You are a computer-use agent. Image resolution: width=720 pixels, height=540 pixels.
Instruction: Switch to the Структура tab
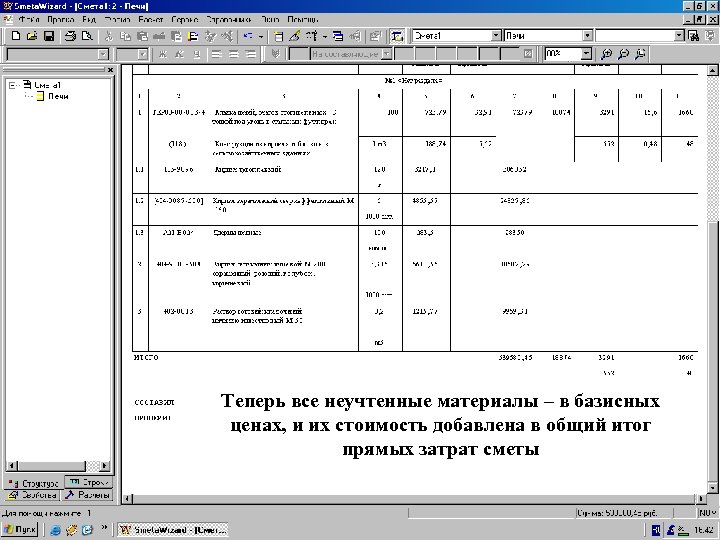(x=34, y=483)
